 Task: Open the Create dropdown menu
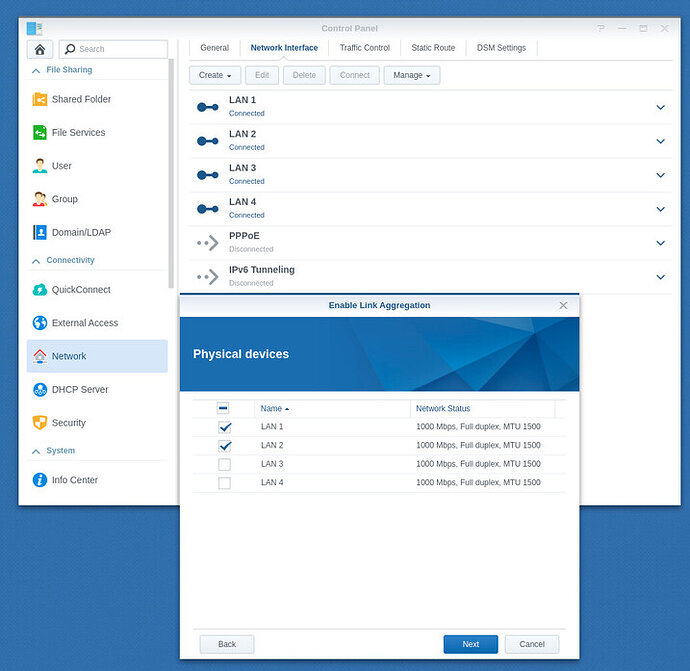(x=215, y=75)
